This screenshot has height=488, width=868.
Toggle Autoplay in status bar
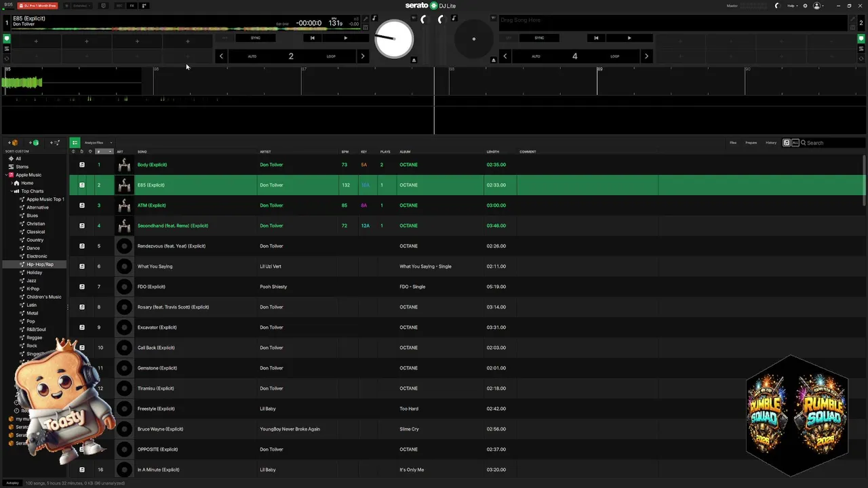pyautogui.click(x=12, y=483)
